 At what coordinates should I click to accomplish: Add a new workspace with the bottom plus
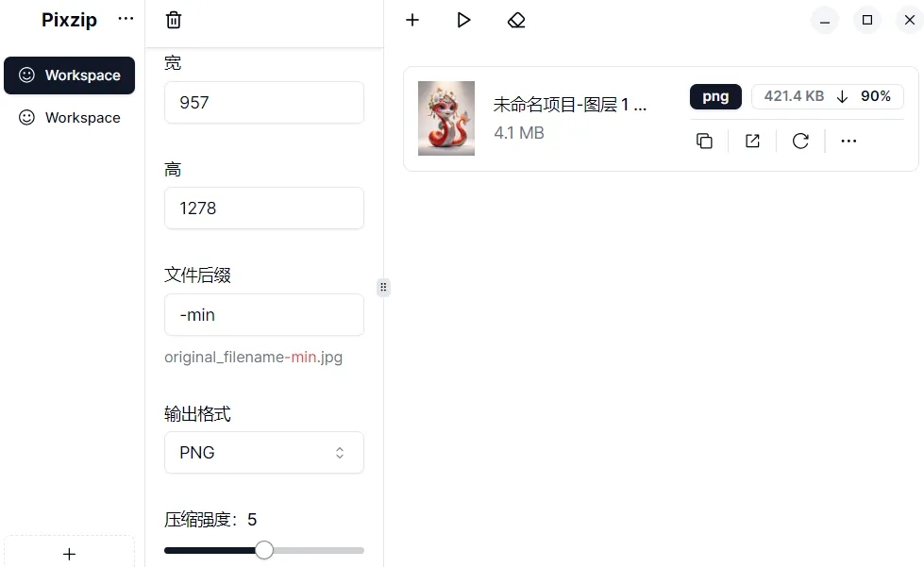point(70,554)
